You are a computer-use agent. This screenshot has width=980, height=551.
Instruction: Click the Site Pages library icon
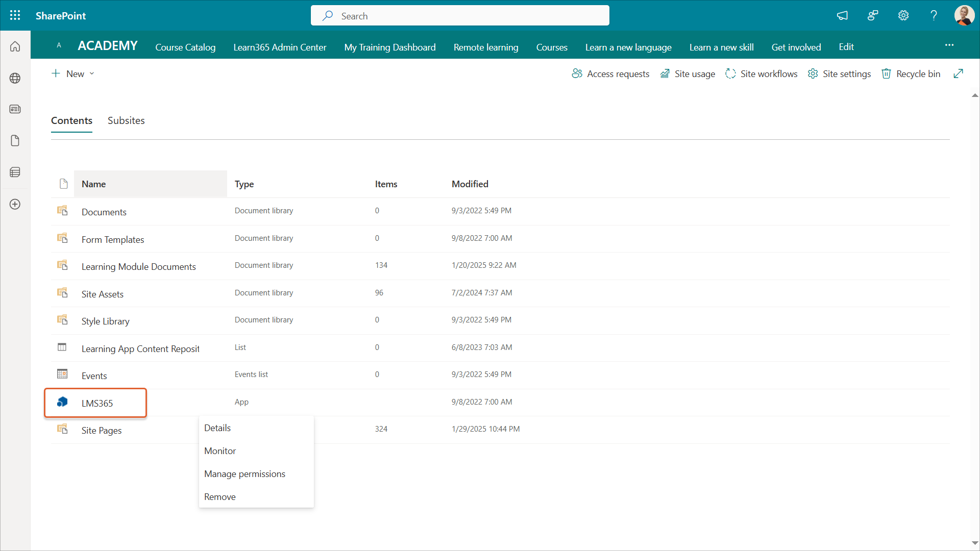(62, 429)
